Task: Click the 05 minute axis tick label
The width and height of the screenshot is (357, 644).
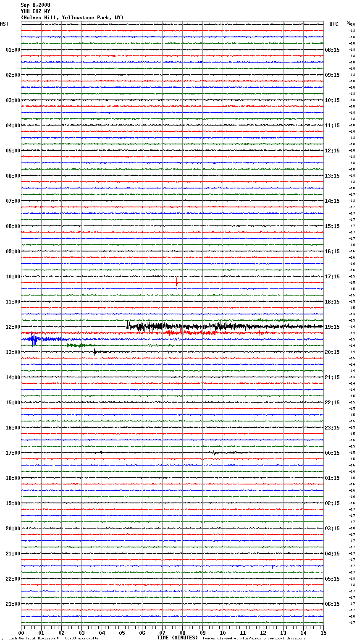Action: click(122, 633)
